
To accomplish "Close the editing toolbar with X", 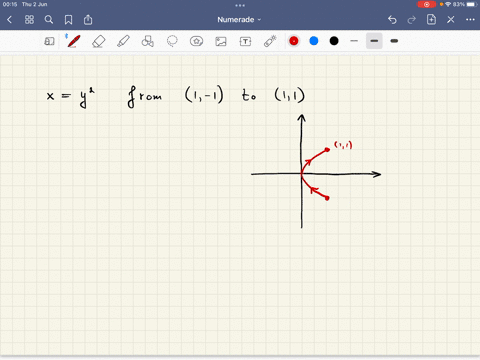I will [451, 20].
